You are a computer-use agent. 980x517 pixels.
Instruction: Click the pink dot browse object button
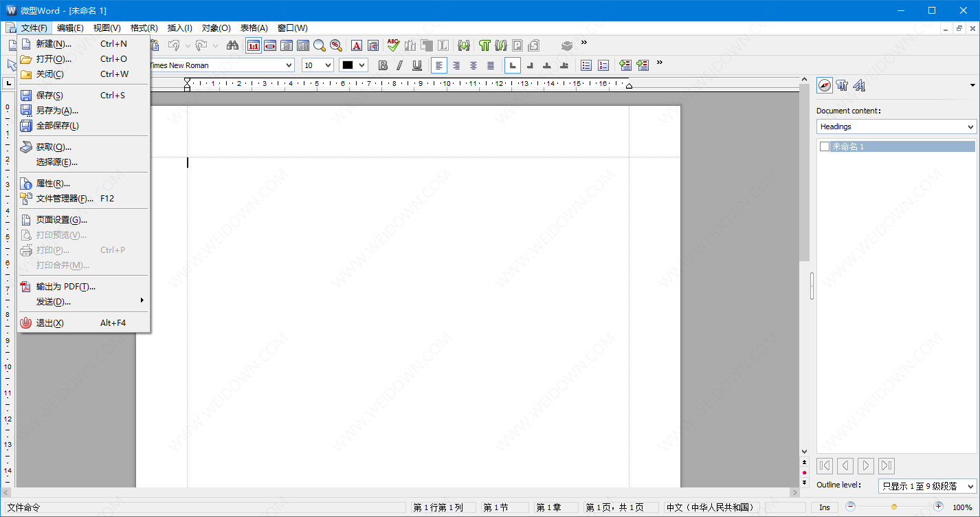pos(804,472)
